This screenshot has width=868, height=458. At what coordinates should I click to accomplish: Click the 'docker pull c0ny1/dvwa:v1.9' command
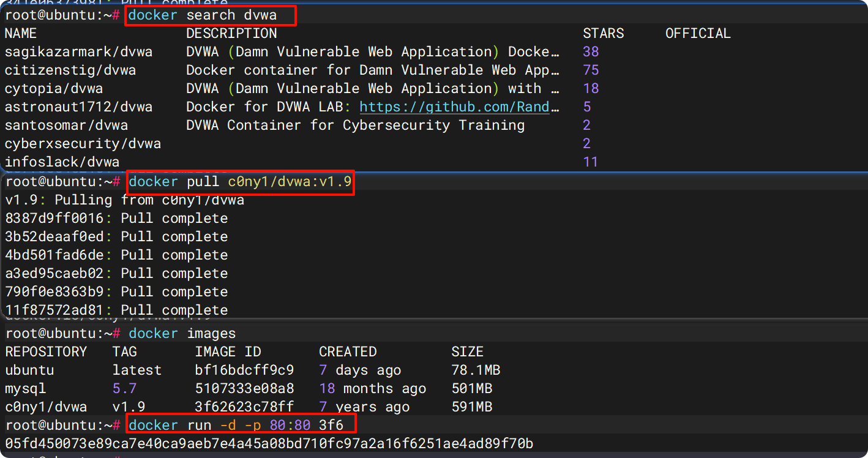click(241, 182)
